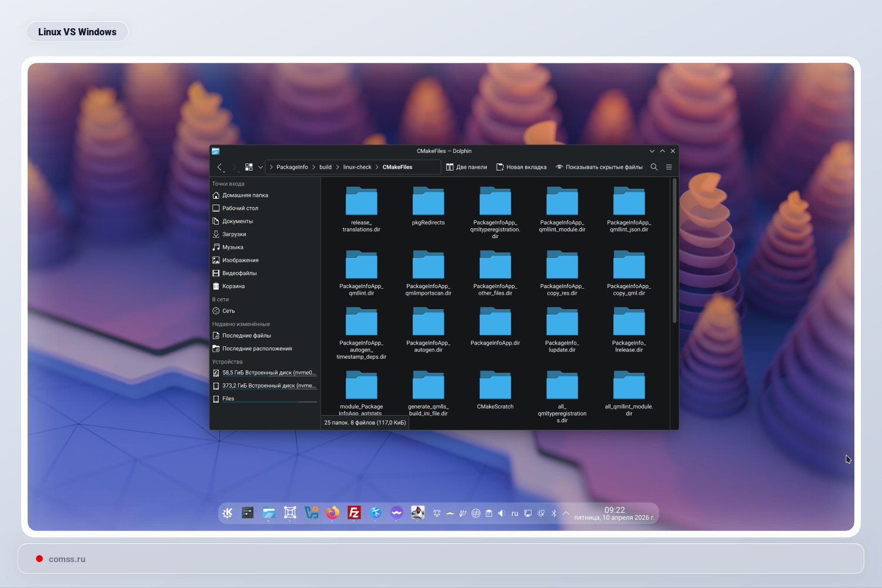Expand hidden system tray icons chevron
Screen dimensions: 882x588
pos(566,513)
